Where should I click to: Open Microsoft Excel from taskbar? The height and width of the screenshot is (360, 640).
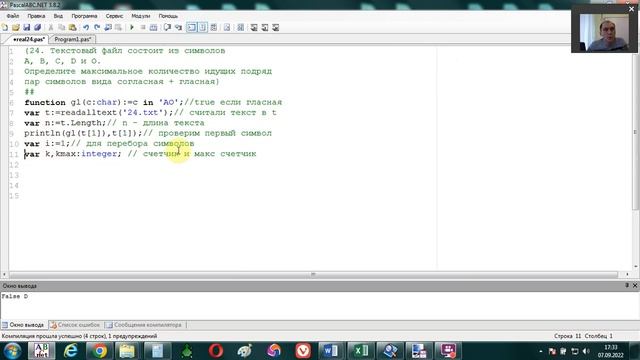[x=360, y=351]
